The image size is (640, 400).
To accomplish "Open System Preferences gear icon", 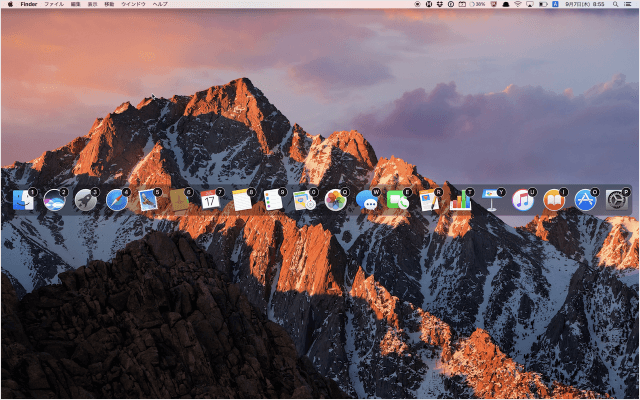I will point(617,200).
